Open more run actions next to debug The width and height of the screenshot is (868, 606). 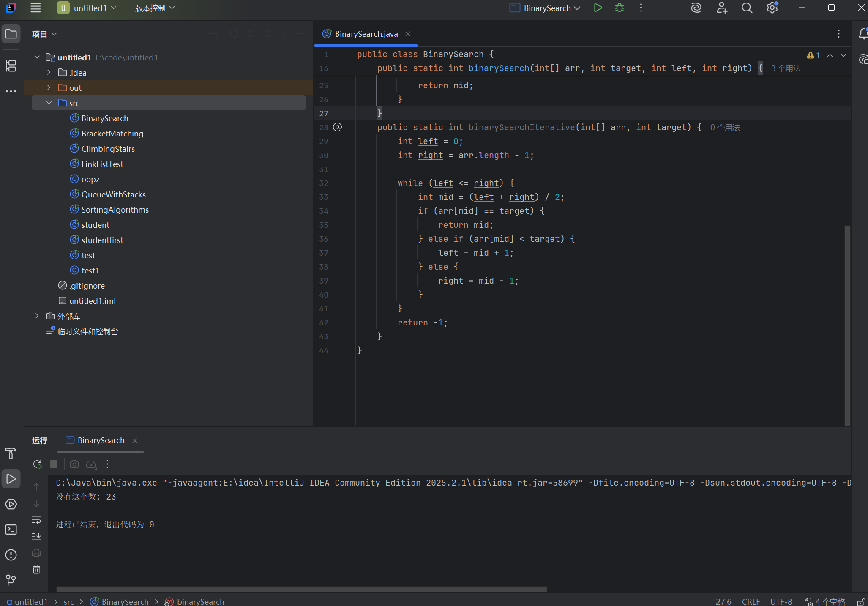pyautogui.click(x=641, y=8)
